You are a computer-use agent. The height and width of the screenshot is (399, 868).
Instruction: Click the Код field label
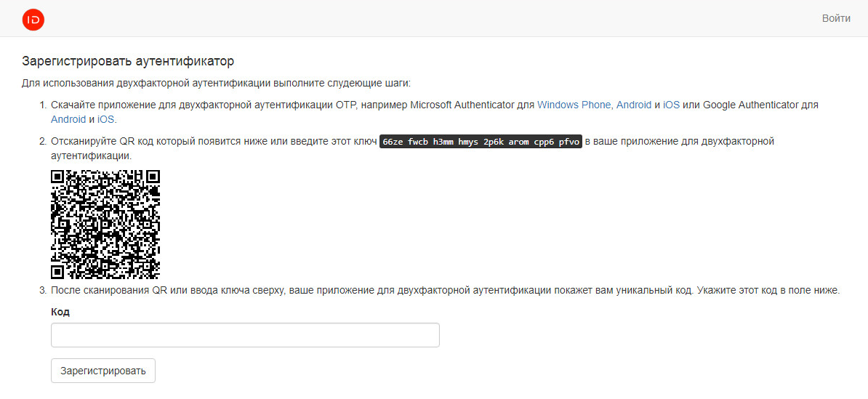tap(60, 312)
